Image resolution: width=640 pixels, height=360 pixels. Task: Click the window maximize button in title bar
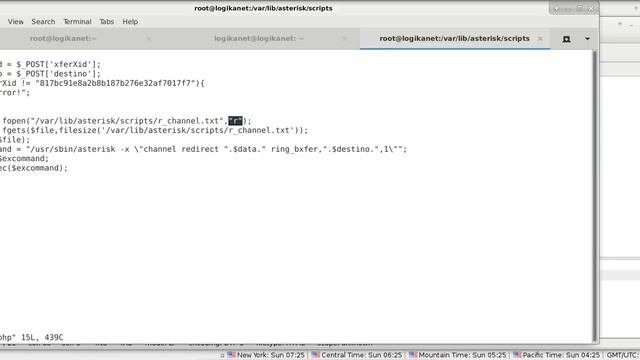click(x=579, y=9)
